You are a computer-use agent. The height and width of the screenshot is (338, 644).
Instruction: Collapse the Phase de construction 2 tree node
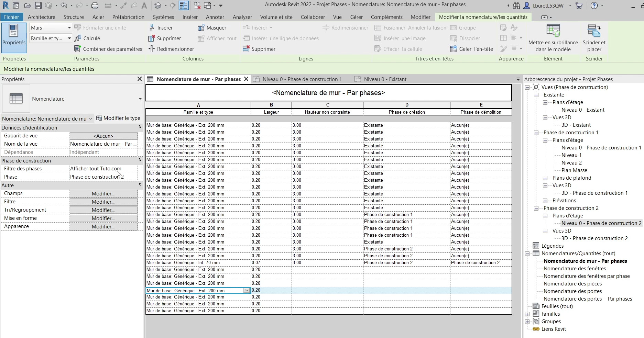pyautogui.click(x=536, y=208)
